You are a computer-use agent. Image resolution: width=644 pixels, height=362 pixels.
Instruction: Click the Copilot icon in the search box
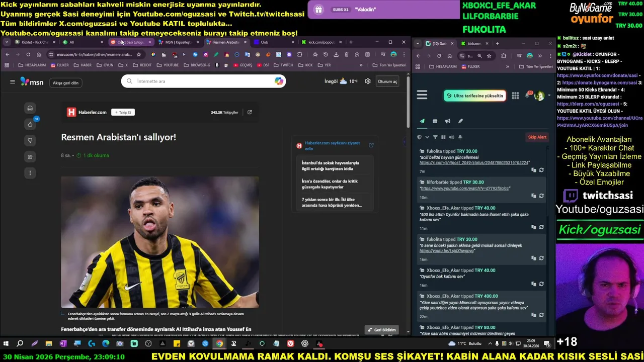tap(279, 81)
